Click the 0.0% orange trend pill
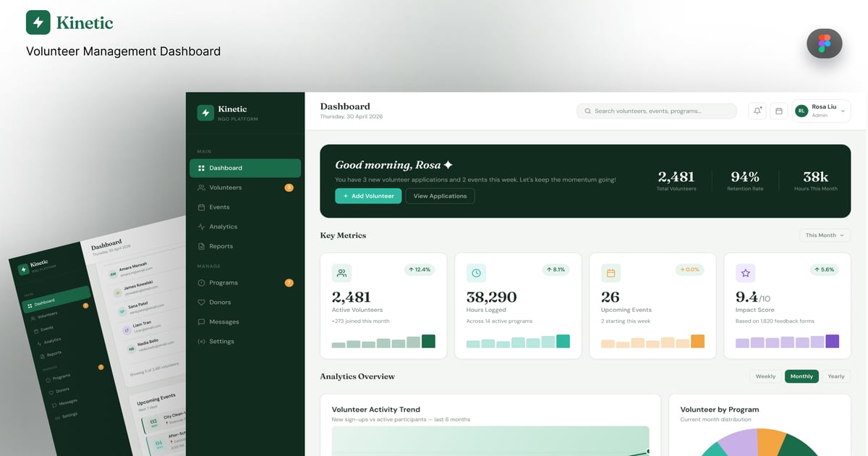The width and height of the screenshot is (868, 456). (690, 269)
